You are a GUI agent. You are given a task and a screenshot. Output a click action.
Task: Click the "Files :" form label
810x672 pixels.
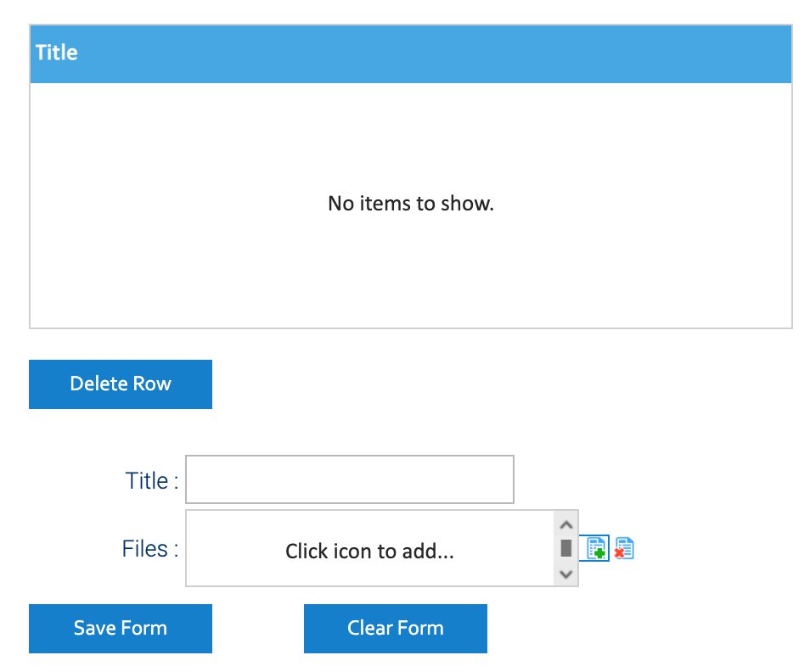point(149,549)
